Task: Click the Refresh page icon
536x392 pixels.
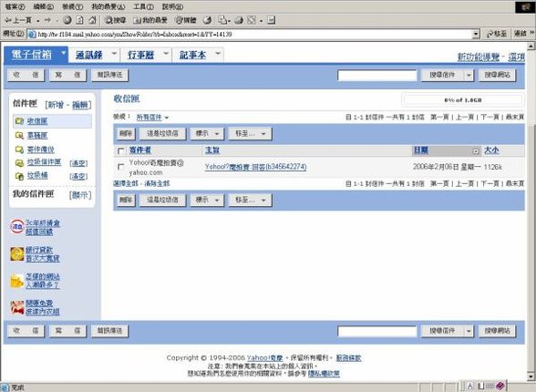Action: click(x=79, y=20)
